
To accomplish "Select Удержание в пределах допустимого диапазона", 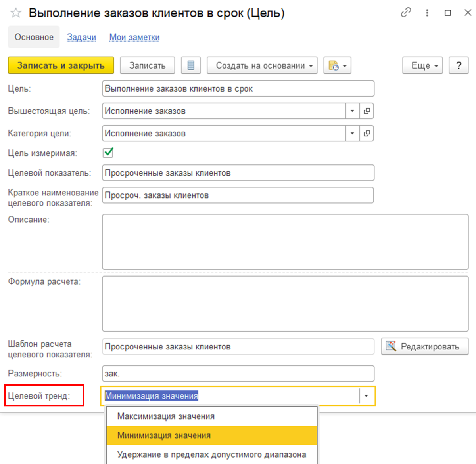I will coord(212,454).
